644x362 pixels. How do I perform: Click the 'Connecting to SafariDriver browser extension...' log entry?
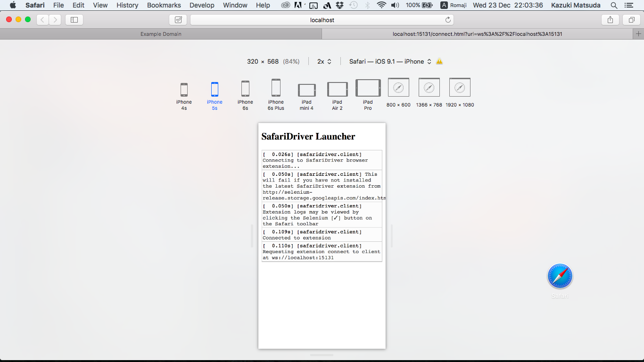pyautogui.click(x=322, y=160)
